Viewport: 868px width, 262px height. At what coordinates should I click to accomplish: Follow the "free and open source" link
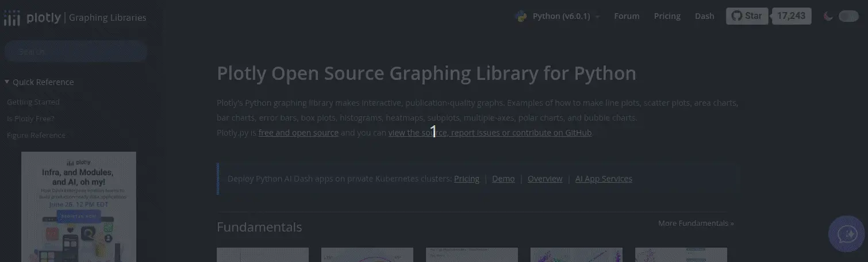tap(298, 133)
